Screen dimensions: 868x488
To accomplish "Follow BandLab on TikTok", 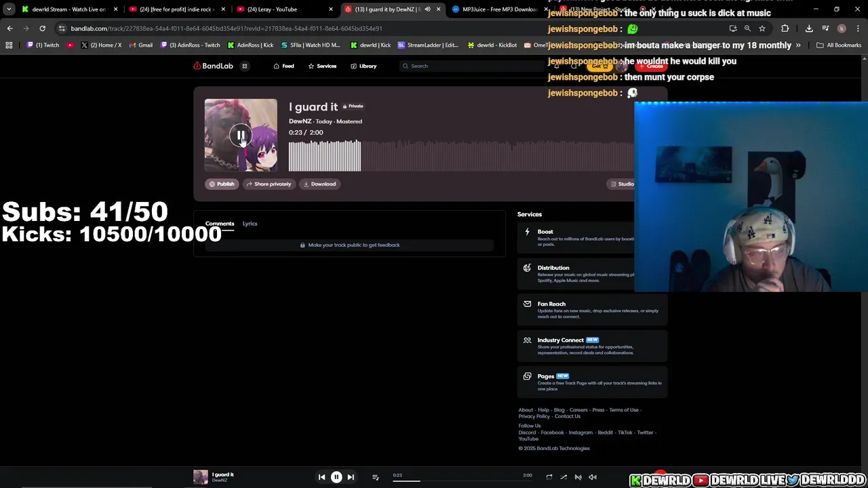I will click(x=625, y=432).
